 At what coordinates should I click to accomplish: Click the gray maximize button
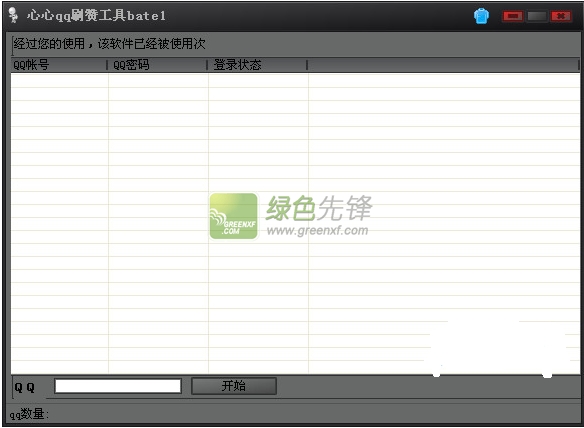coord(537,16)
